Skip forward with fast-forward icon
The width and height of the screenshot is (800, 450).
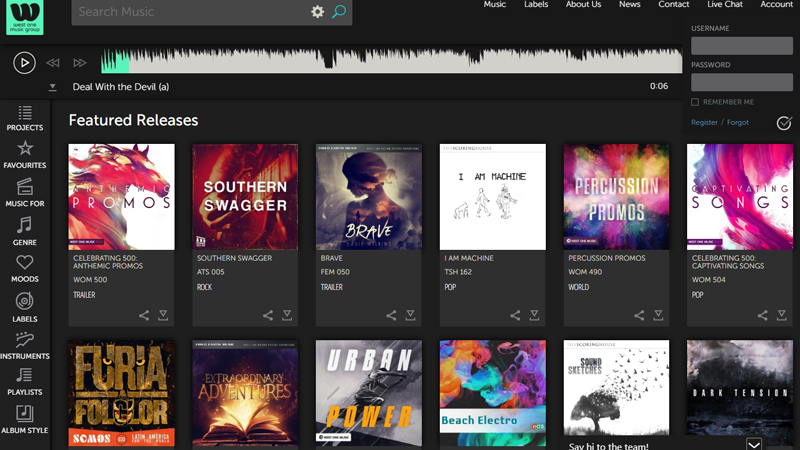coord(80,63)
